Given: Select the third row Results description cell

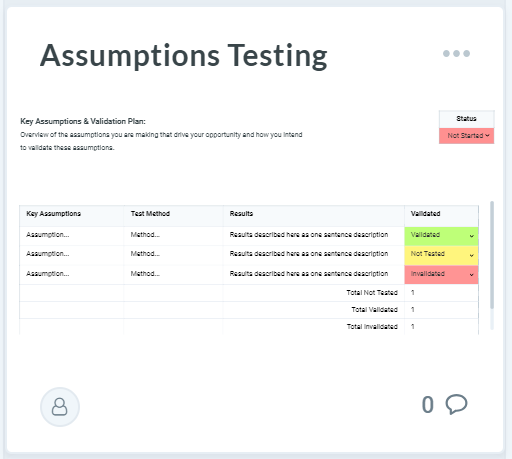Looking at the screenshot, I should [314, 274].
